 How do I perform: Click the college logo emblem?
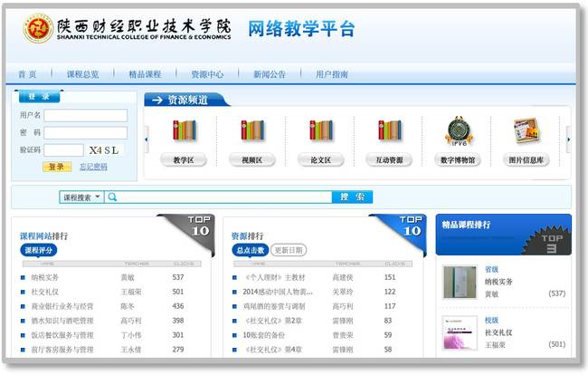[x=38, y=28]
